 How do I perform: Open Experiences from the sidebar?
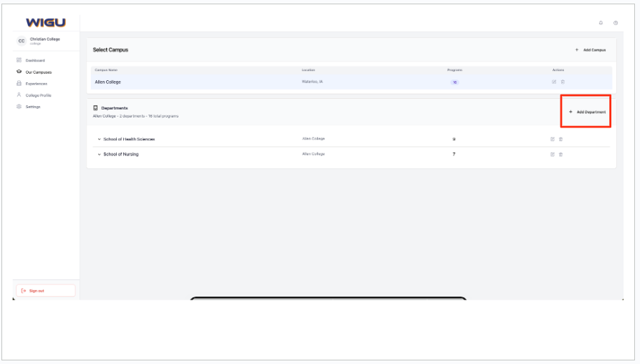coord(36,84)
